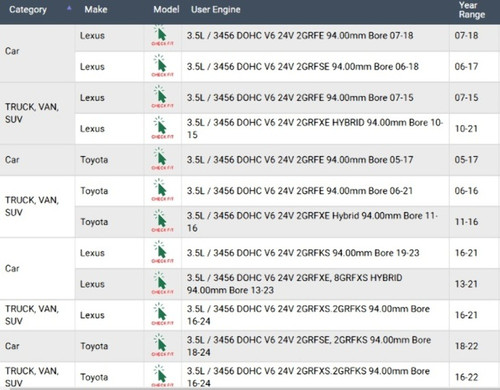Click year range cell '16-22'
Screen dimensions: 500x390
pos(466,377)
